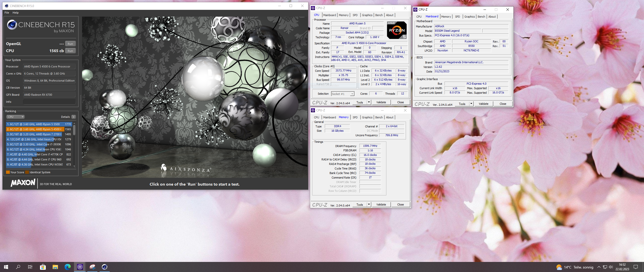Select ranking entry AMD Ryzen 5 5500
This screenshot has height=272, width=644.
point(39,124)
